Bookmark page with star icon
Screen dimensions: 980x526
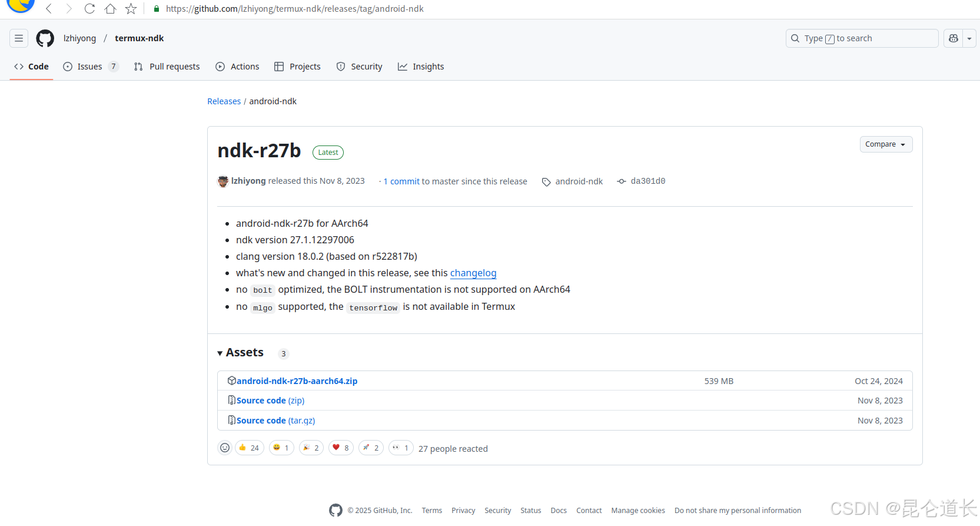(x=131, y=9)
